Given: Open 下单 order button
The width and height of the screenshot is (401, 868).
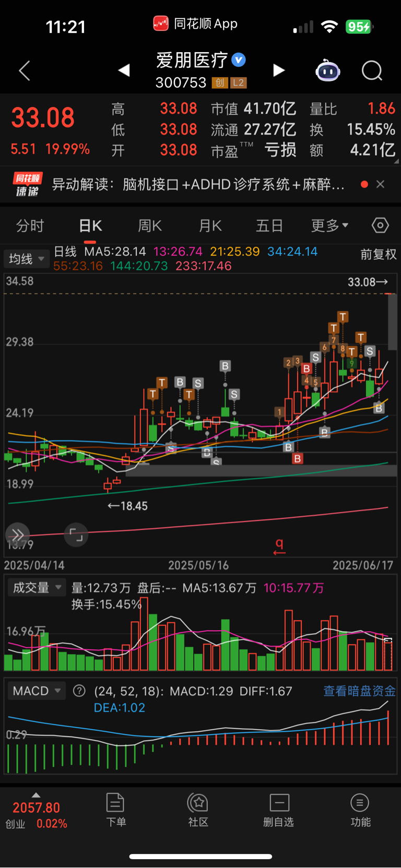Looking at the screenshot, I should (115, 810).
